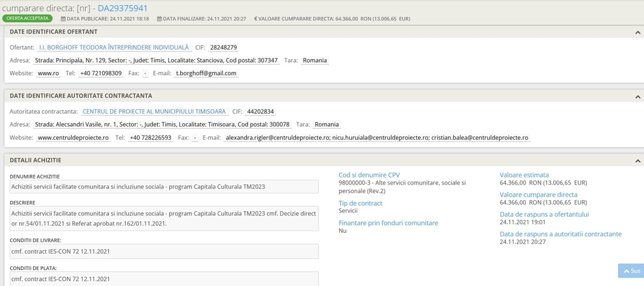The image size is (644, 286).
Task: Click response date 24.11.2021 19:01
Action: (522, 222)
